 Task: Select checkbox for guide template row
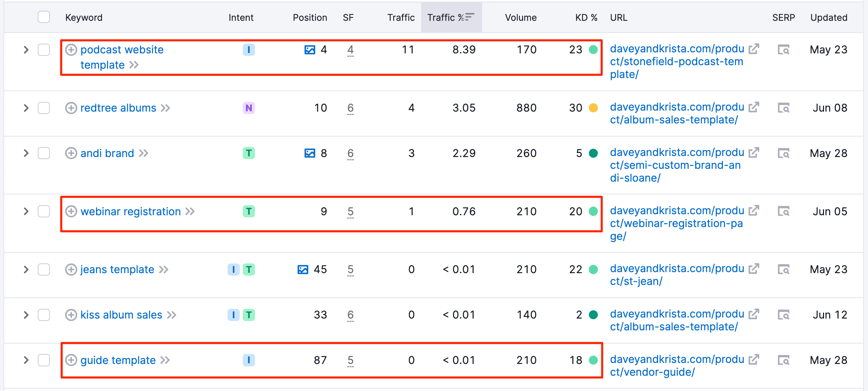click(x=44, y=360)
